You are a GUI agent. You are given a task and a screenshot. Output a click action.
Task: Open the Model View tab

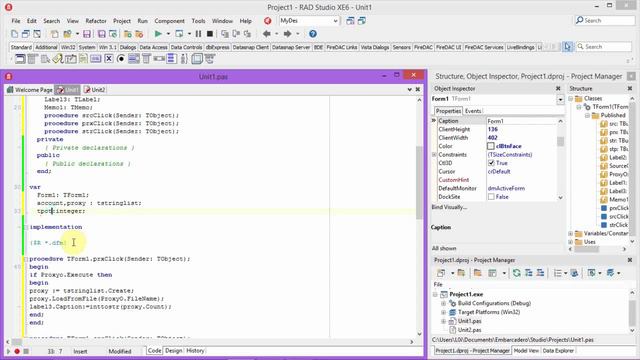pos(526,351)
